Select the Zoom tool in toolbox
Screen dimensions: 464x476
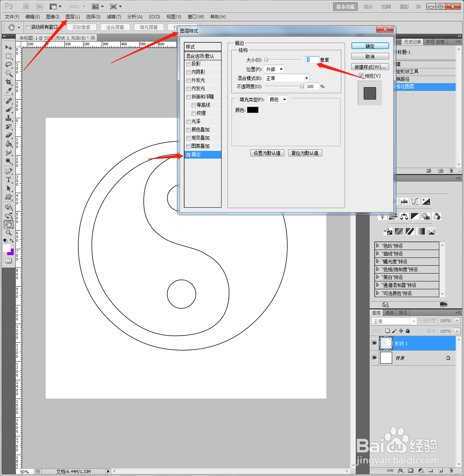[x=9, y=233]
